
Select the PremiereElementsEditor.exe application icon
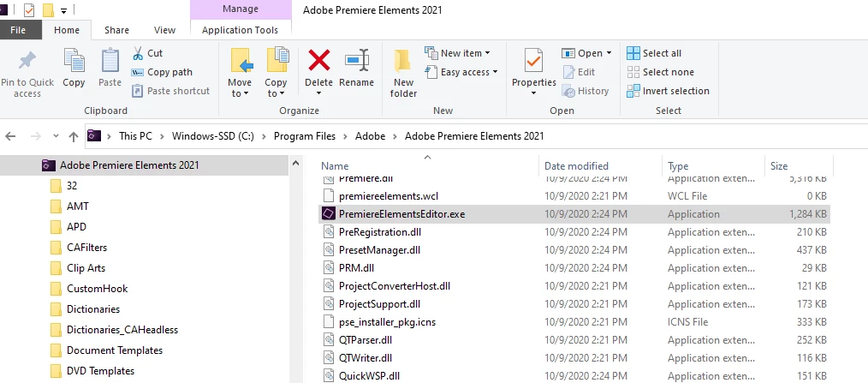[x=329, y=214]
